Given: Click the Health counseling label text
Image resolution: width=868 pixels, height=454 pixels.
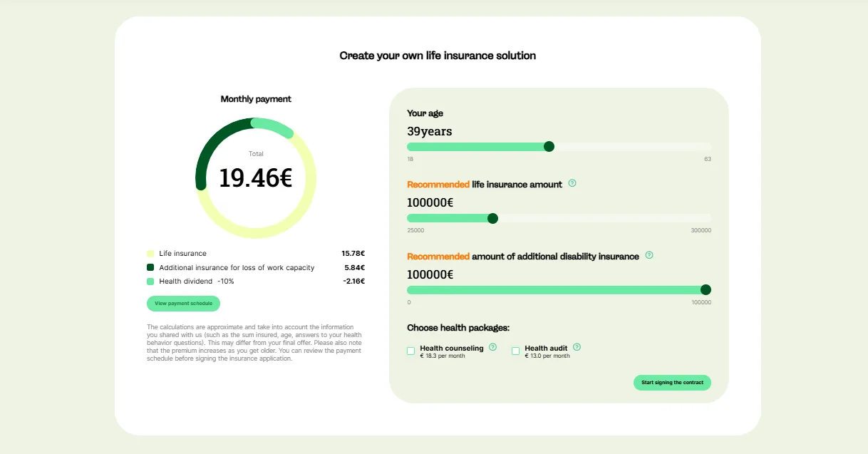Looking at the screenshot, I should [452, 348].
